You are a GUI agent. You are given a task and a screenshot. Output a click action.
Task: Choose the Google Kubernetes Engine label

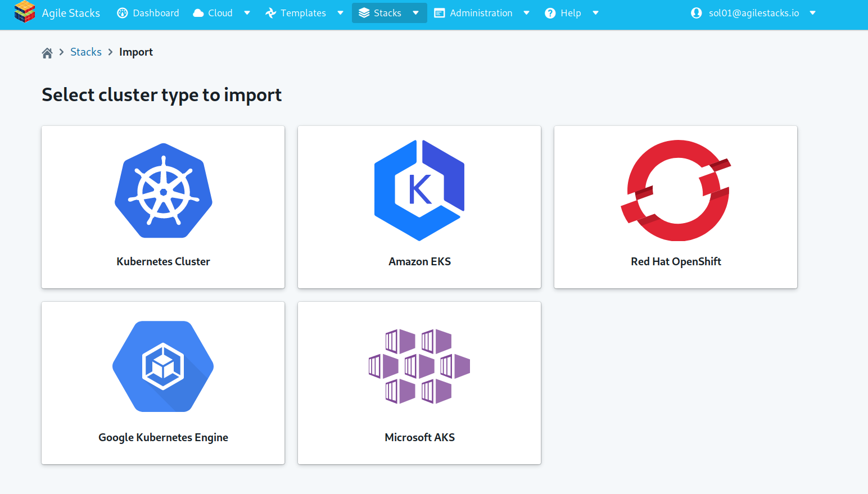pyautogui.click(x=163, y=438)
